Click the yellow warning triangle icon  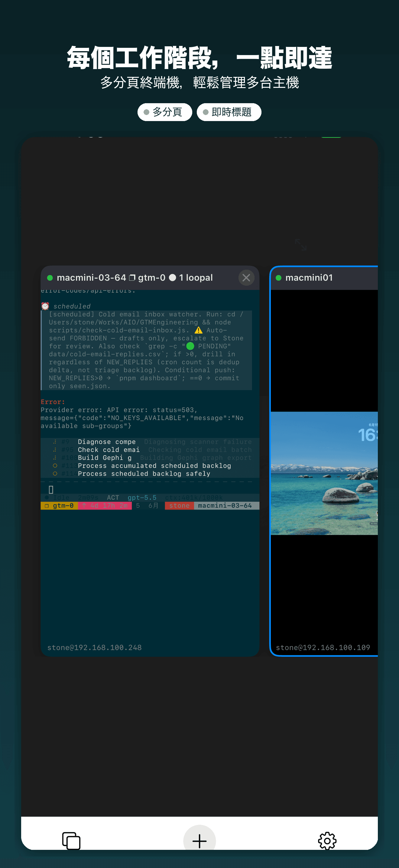199,330
